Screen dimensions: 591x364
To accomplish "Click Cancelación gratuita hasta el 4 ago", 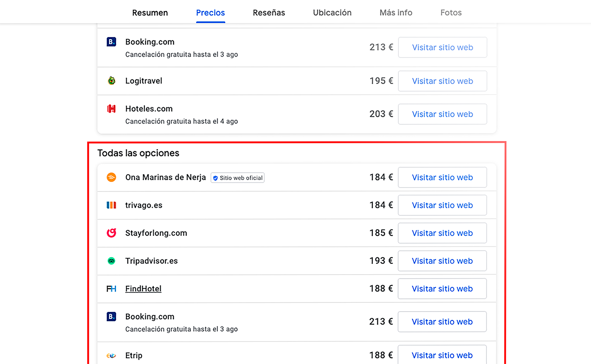I will tap(181, 121).
